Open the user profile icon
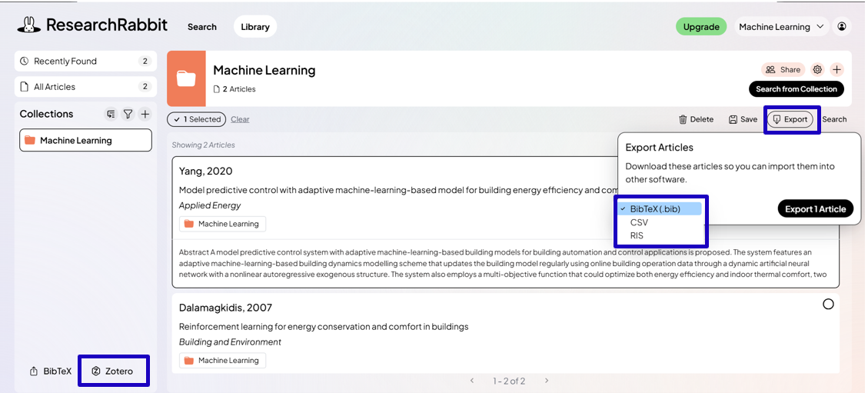 [842, 27]
